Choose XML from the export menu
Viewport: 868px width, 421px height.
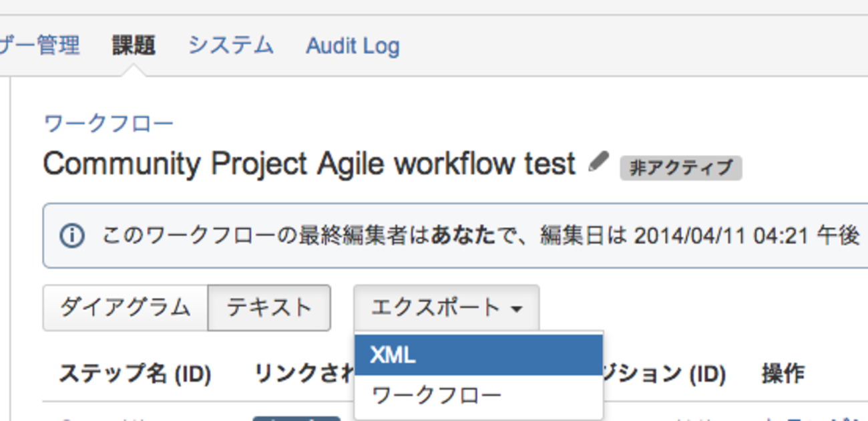(478, 356)
